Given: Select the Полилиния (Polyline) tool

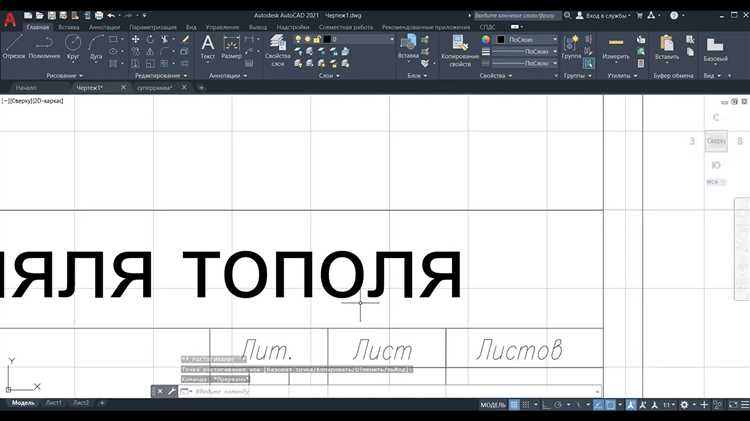Looking at the screenshot, I should pos(44,46).
